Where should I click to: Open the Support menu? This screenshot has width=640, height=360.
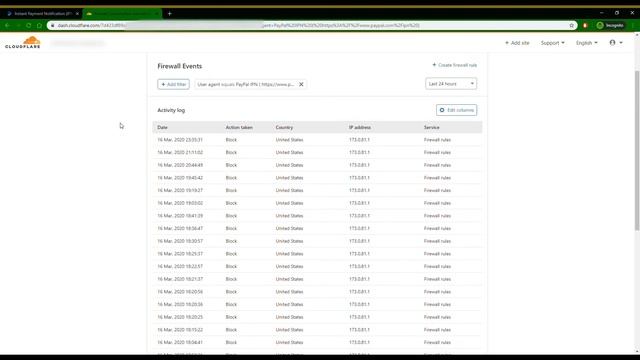[552, 43]
